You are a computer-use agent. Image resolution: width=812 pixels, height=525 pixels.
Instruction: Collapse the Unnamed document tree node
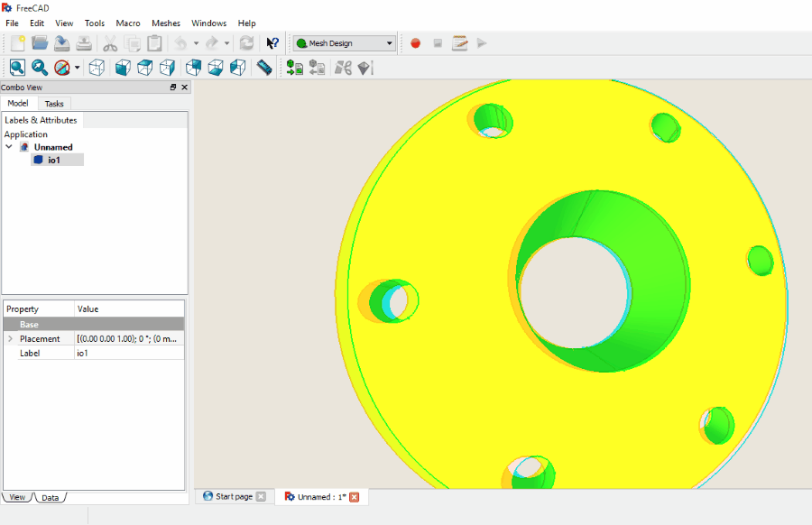coord(9,146)
